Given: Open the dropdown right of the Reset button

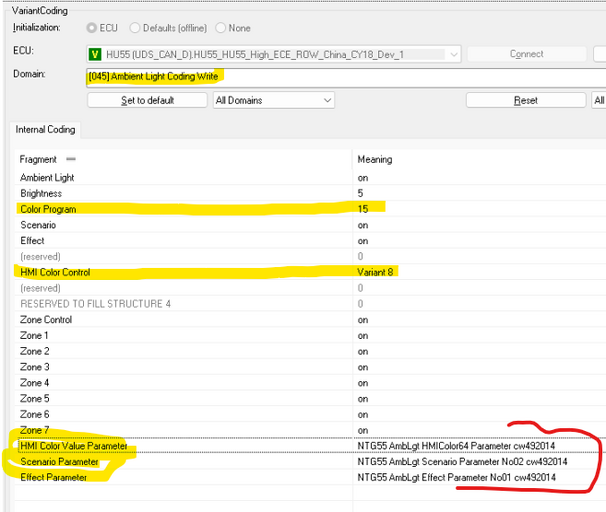Looking at the screenshot, I should pos(598,100).
